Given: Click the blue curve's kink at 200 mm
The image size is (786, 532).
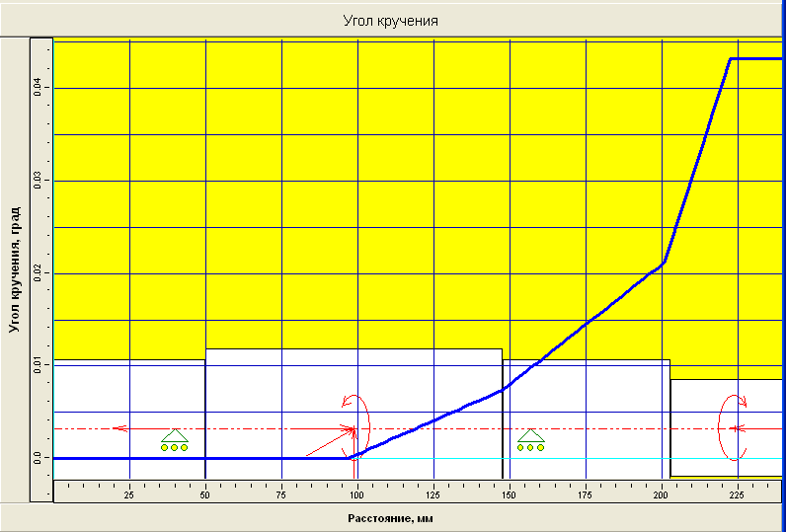Looking at the screenshot, I should [664, 262].
